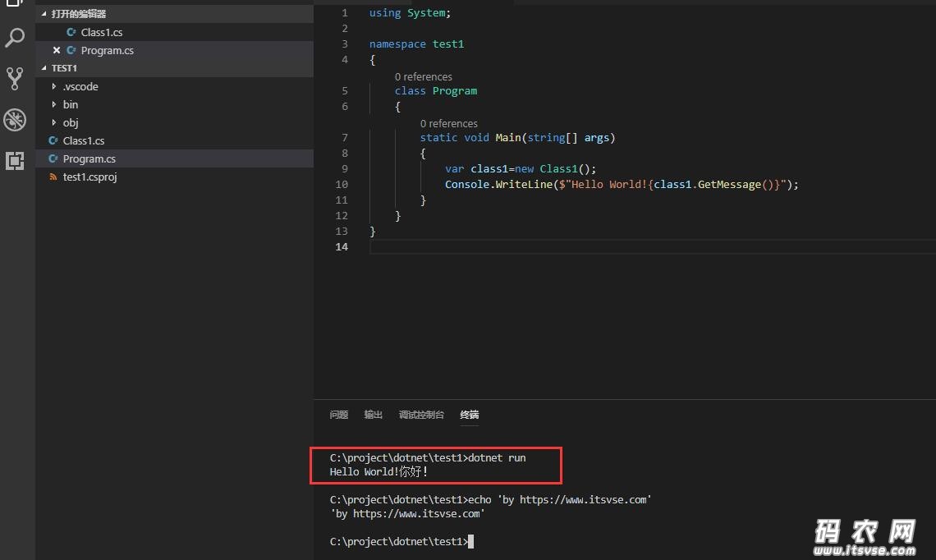The width and height of the screenshot is (936, 560).
Task: Open the Source Control view
Action: pyautogui.click(x=14, y=79)
